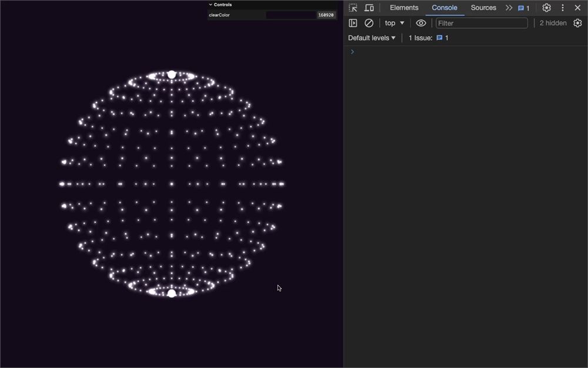Activate the inspect element picker icon
The width and height of the screenshot is (588, 368).
(x=353, y=8)
